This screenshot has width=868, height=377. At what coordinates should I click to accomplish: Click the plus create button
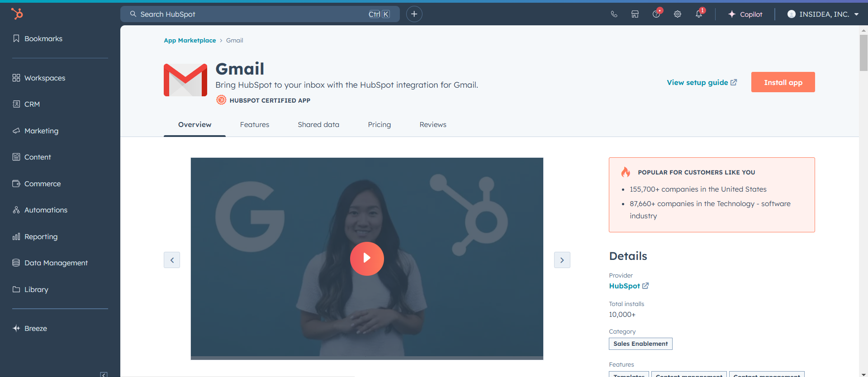(414, 14)
